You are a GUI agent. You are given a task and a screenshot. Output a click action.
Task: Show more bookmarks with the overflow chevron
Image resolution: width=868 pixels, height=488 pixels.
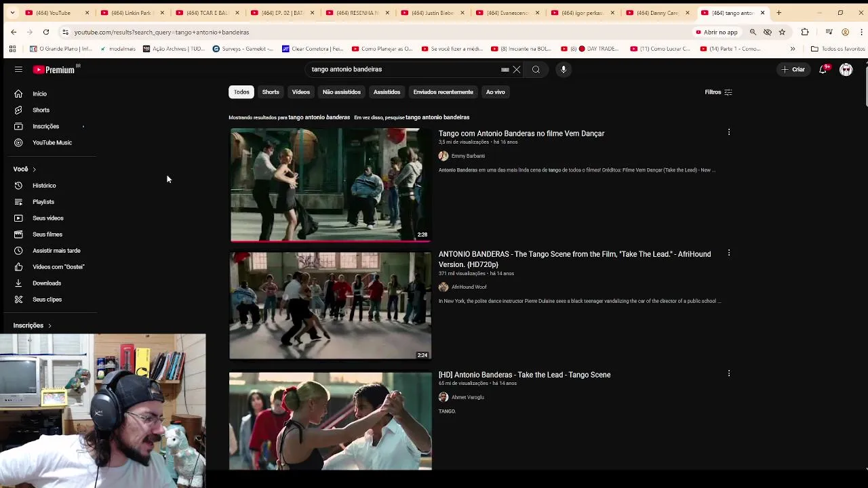(793, 49)
